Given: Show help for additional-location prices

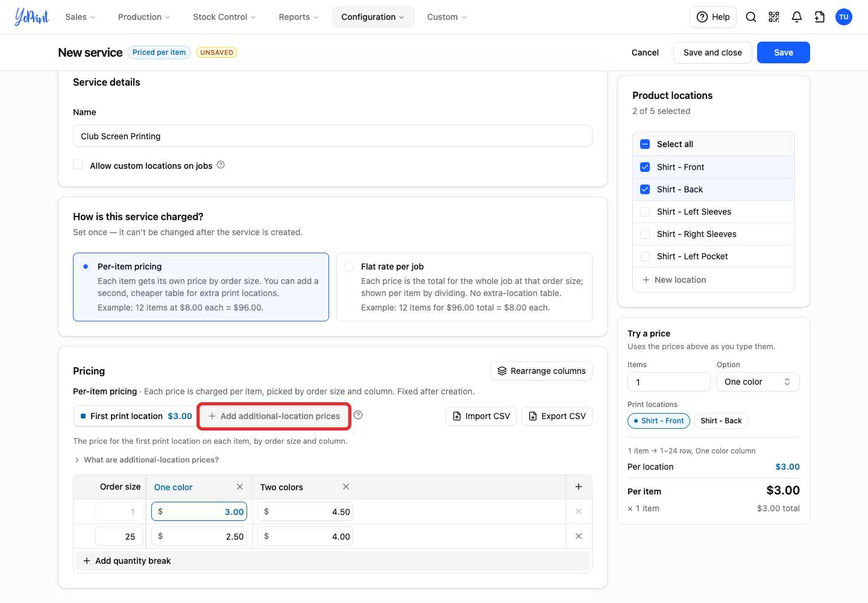Looking at the screenshot, I should coord(358,415).
